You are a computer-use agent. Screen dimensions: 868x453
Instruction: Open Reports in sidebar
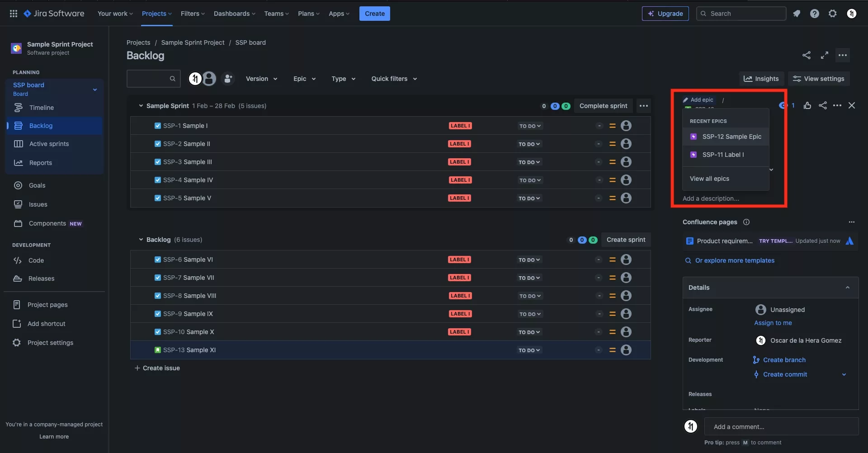point(54,163)
